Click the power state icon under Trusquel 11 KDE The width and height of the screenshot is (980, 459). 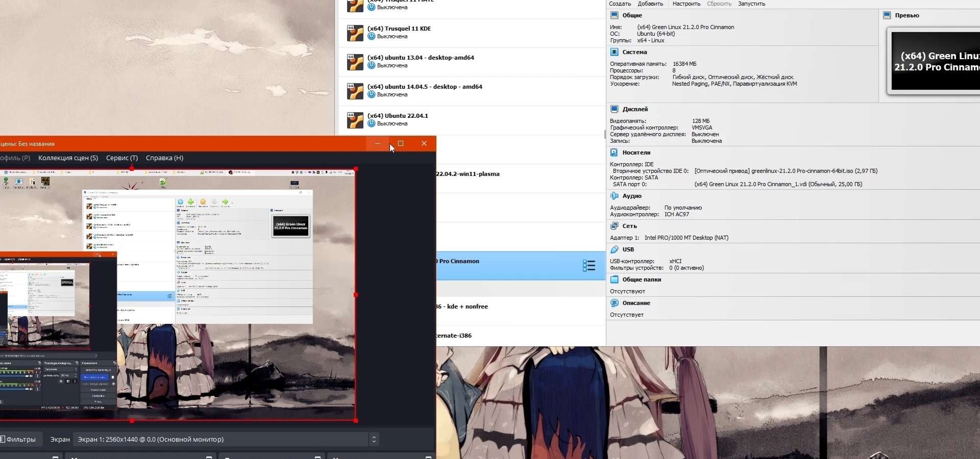pyautogui.click(x=372, y=36)
